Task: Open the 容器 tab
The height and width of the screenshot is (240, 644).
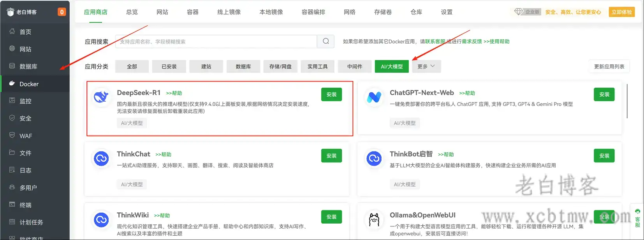Action: tap(193, 12)
